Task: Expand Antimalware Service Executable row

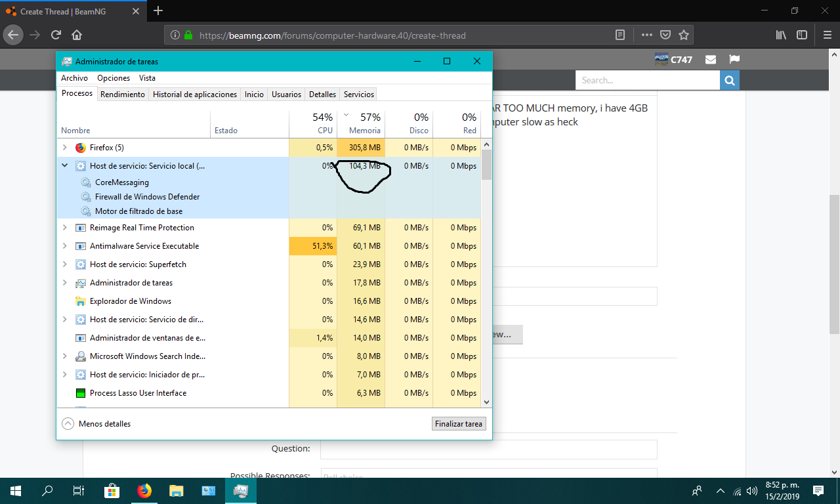Action: tap(64, 246)
